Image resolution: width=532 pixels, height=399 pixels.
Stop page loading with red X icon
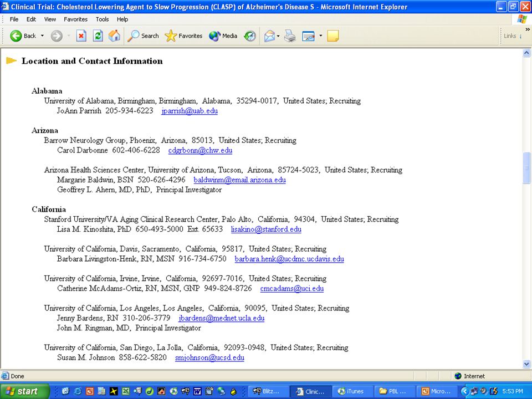pos(81,35)
